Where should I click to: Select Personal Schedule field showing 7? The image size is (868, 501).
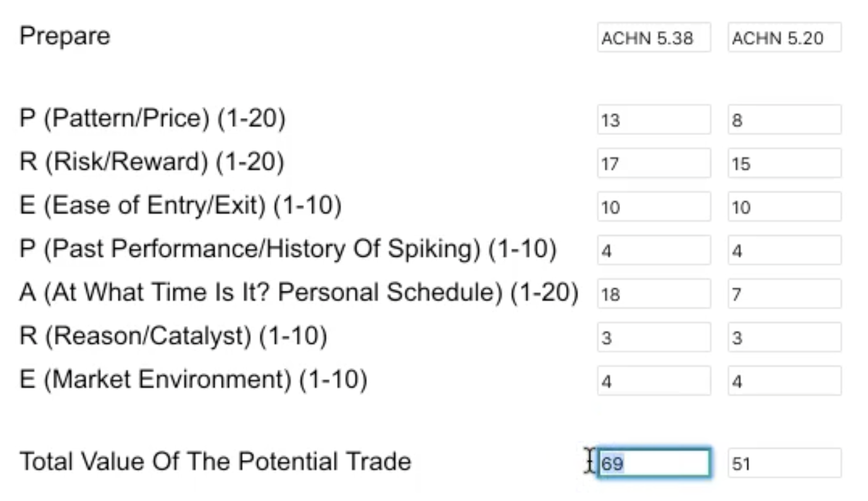[784, 294]
